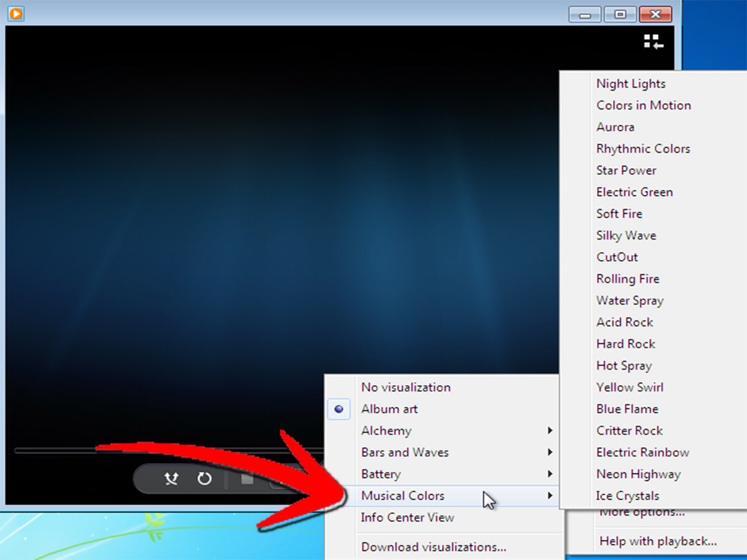
Task: Choose the Aurora visualization
Action: (x=615, y=127)
